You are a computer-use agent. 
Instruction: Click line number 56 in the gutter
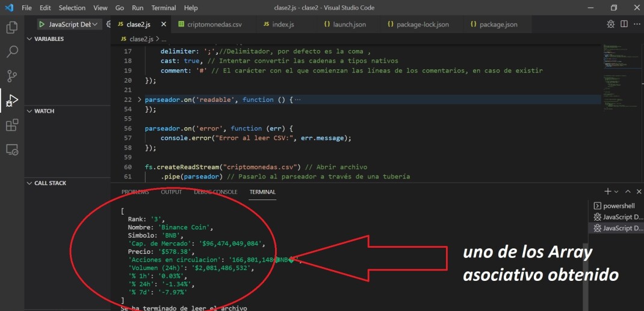[128, 128]
